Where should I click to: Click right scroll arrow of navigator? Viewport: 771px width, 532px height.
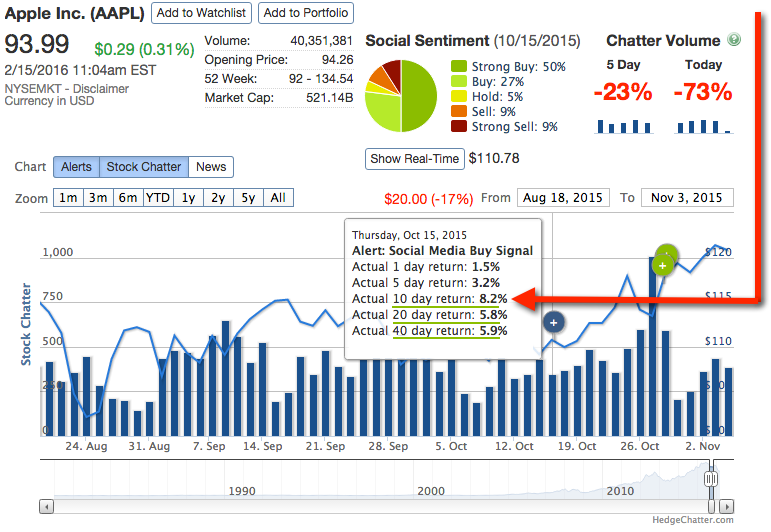pos(727,506)
